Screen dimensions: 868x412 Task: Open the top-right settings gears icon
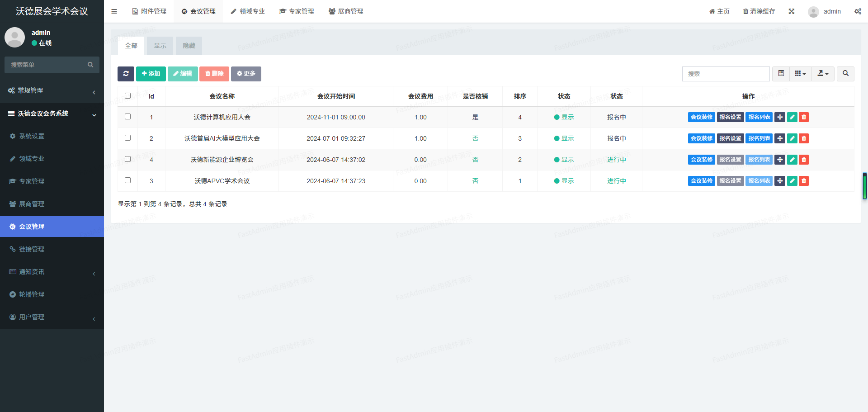(858, 11)
